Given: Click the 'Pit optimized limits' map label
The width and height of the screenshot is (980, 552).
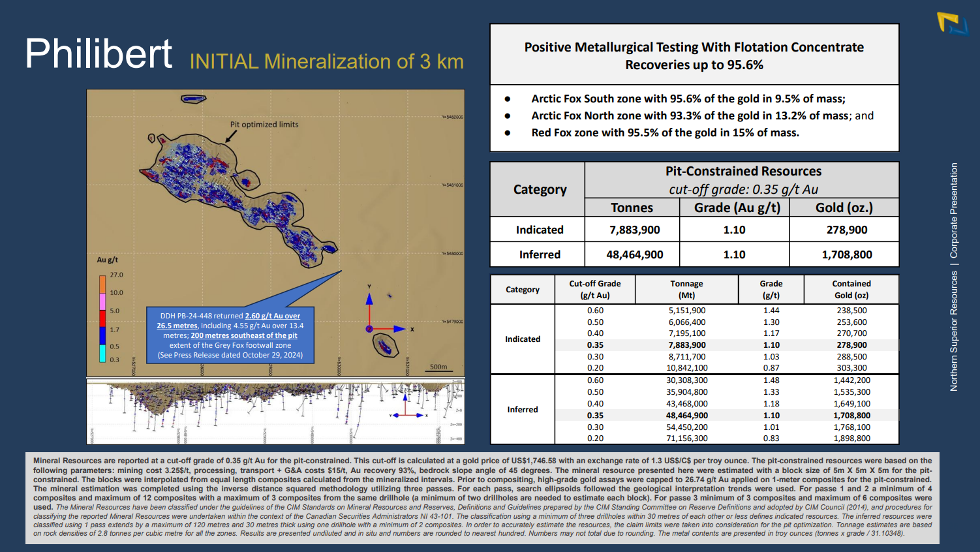Looking at the screenshot, I should (264, 125).
